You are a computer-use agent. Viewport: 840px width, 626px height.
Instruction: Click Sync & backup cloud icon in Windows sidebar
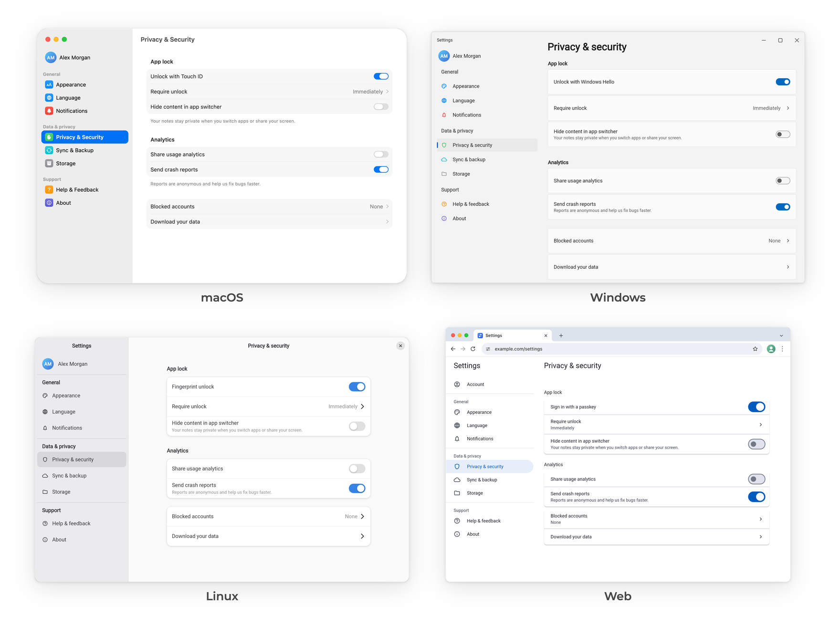pos(444,159)
